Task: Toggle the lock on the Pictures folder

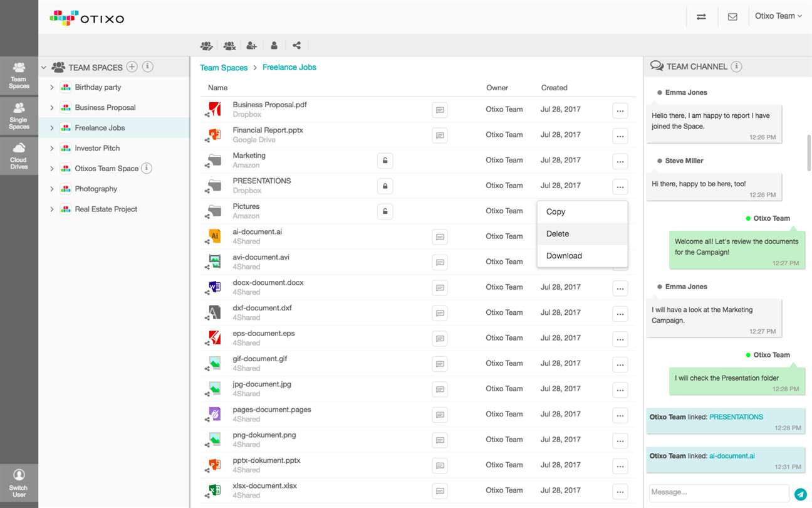Action: (385, 211)
